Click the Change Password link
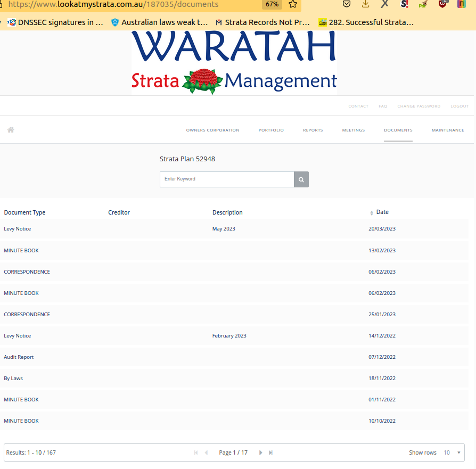 point(418,106)
